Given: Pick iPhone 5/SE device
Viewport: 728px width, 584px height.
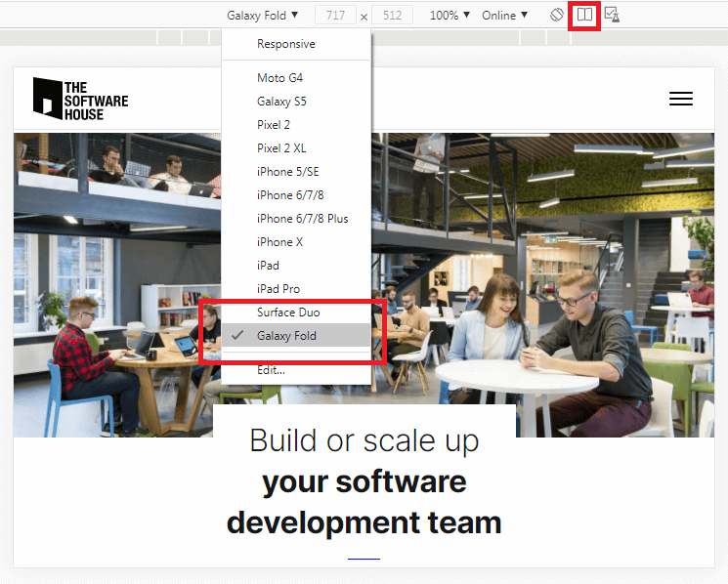Looking at the screenshot, I should (x=296, y=172).
